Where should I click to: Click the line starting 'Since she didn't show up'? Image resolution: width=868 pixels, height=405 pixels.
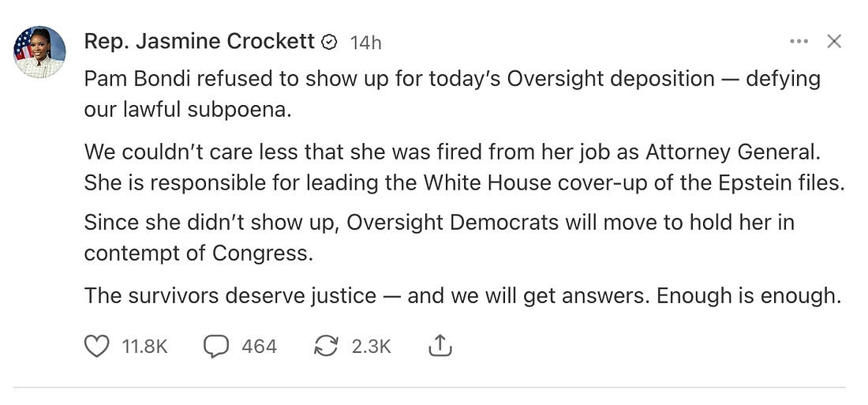click(439, 223)
